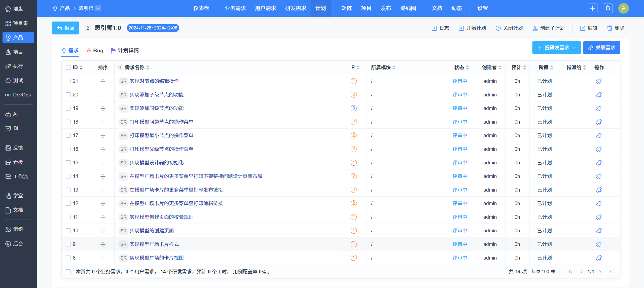
Task: Check the footer select-all checkbox
Action: [68, 272]
